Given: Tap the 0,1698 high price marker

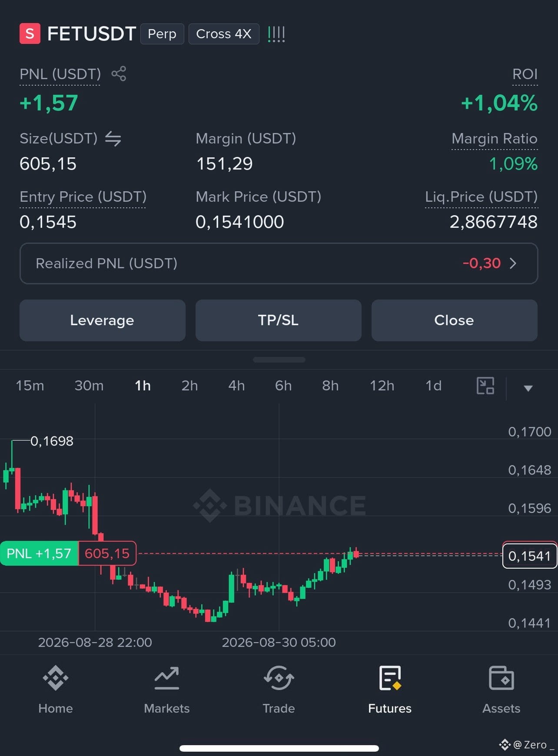Looking at the screenshot, I should 52,441.
